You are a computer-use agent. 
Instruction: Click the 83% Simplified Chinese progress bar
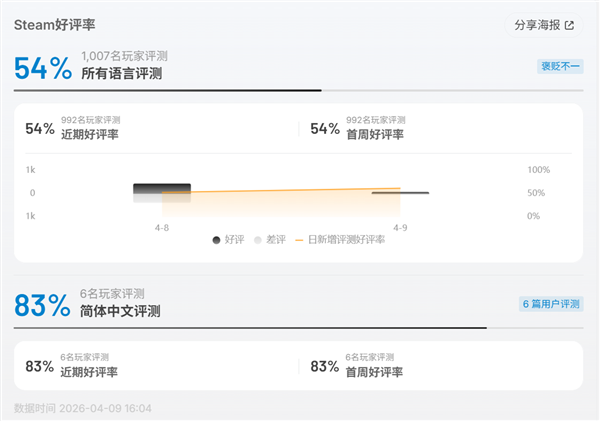coord(250,327)
